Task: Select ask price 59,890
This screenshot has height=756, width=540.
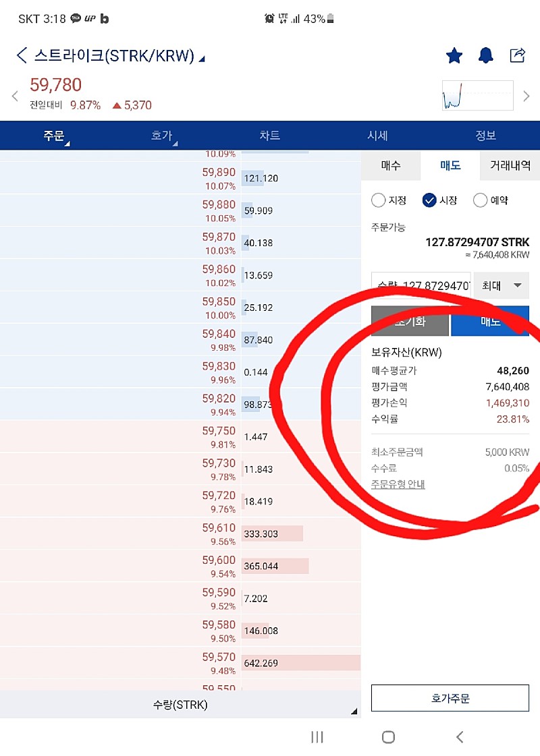Action: tap(219, 172)
